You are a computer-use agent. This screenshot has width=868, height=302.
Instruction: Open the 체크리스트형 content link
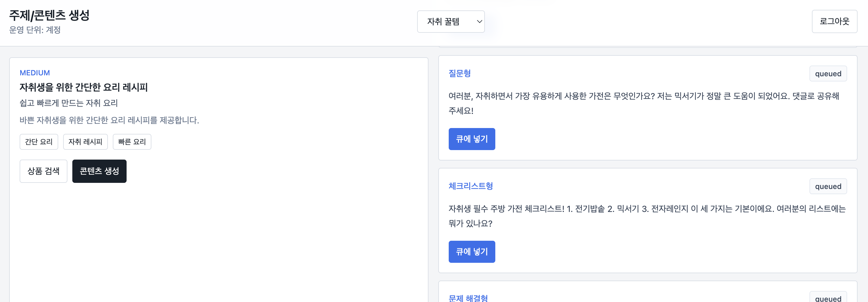tap(470, 186)
